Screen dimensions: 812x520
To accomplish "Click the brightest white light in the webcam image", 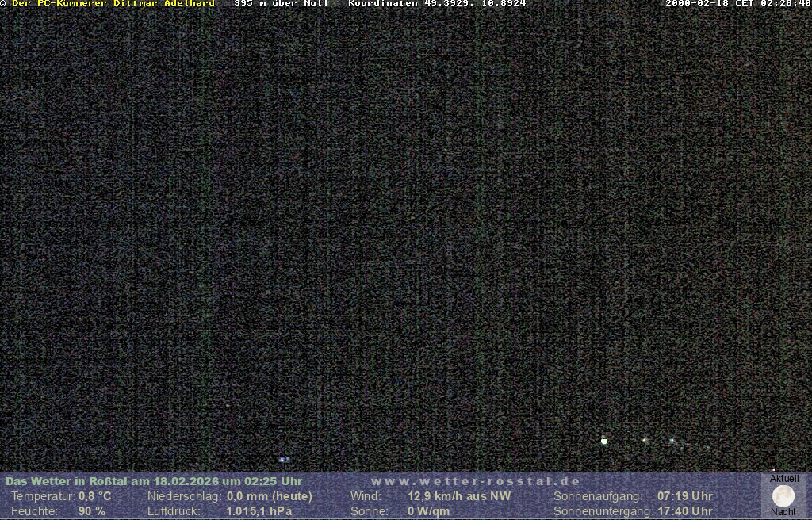I will tap(604, 440).
